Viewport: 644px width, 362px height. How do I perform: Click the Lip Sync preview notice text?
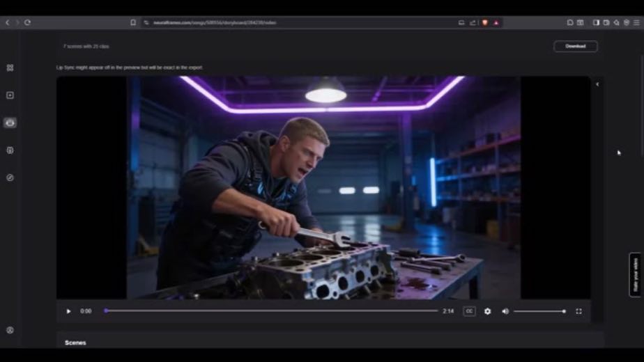[x=130, y=68]
